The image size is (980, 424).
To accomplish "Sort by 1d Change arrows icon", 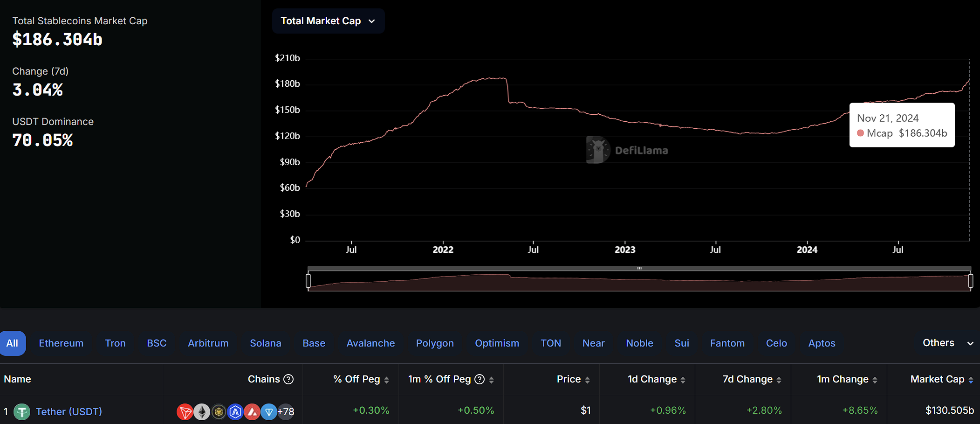I will [683, 380].
